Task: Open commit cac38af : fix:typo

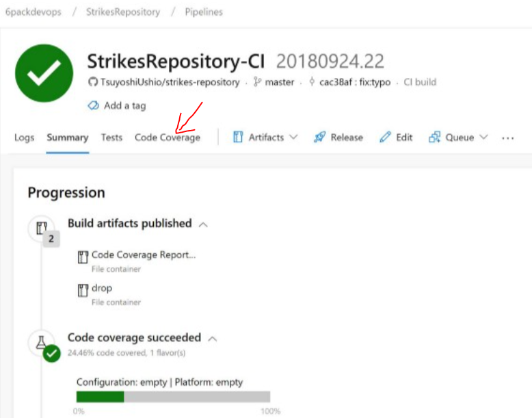Action: [355, 82]
